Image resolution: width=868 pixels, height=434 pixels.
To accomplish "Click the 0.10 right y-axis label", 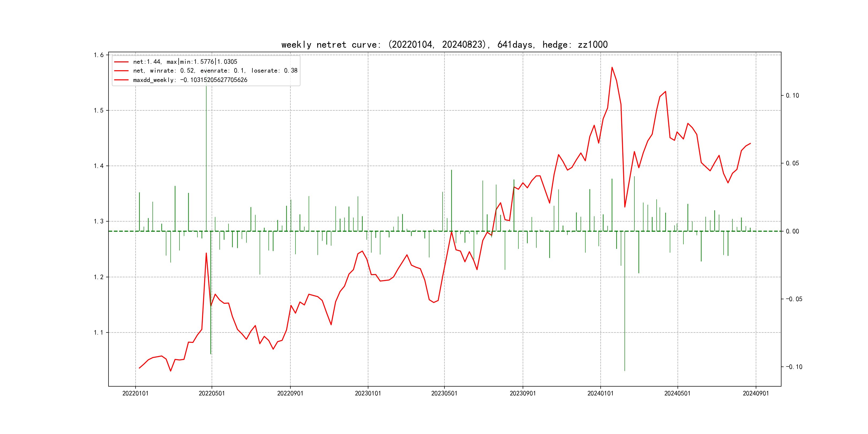I will point(792,96).
